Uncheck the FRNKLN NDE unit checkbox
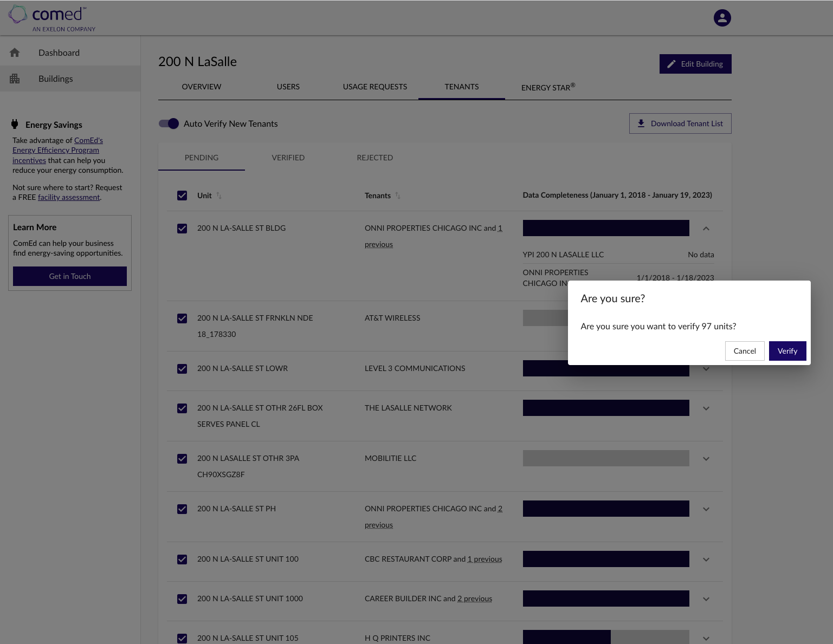Screen dimensions: 833x644 [182, 318]
